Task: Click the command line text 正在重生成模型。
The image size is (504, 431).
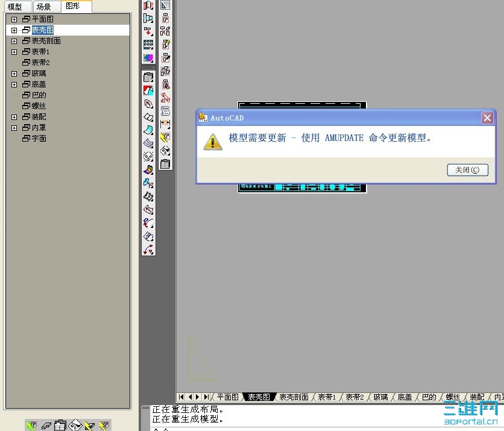Action: (x=187, y=419)
